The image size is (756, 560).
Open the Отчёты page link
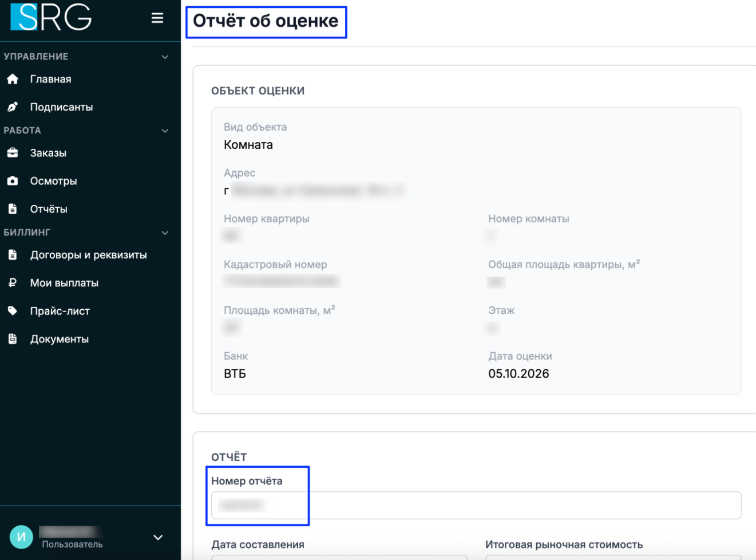point(49,209)
